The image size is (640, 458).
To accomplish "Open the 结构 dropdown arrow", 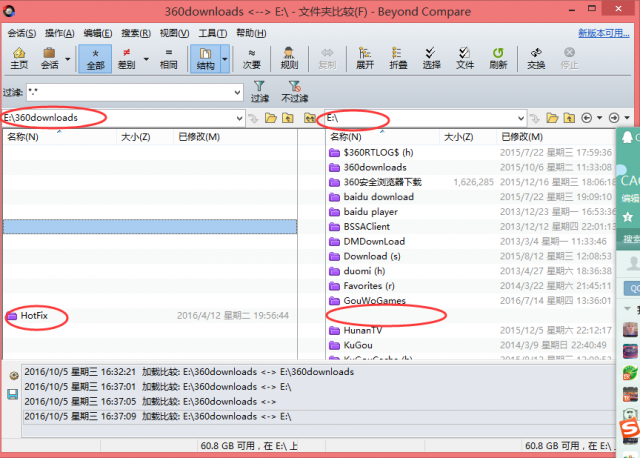I will [225, 59].
